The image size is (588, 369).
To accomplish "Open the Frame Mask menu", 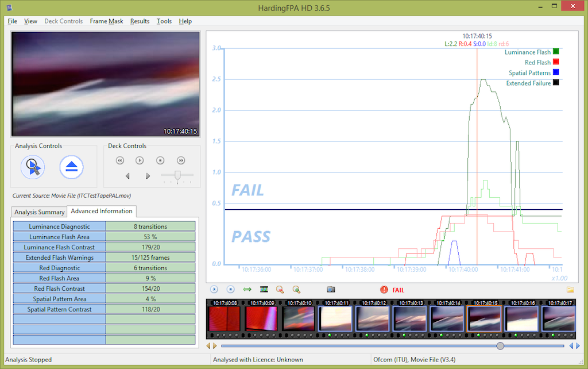I will (x=106, y=21).
